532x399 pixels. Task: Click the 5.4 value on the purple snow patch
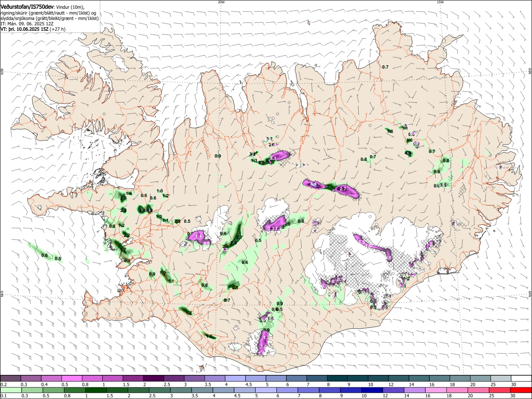[314, 184]
